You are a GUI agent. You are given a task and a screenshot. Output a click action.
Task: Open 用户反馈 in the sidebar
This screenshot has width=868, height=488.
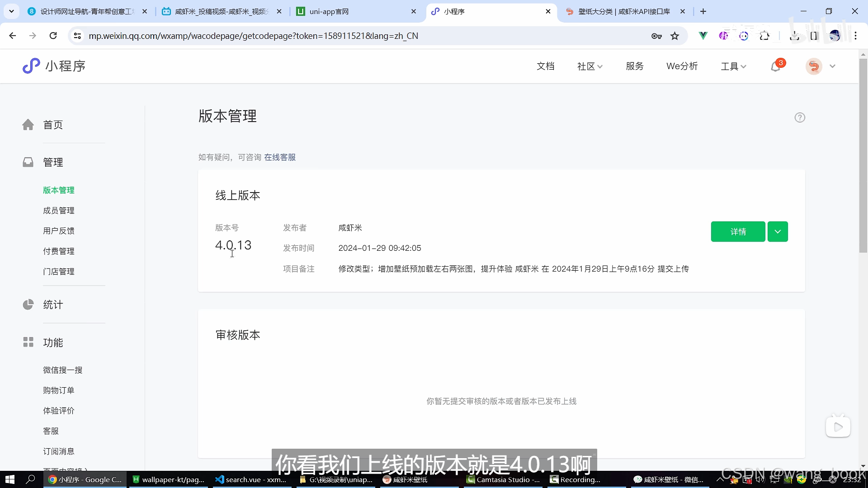click(x=59, y=231)
